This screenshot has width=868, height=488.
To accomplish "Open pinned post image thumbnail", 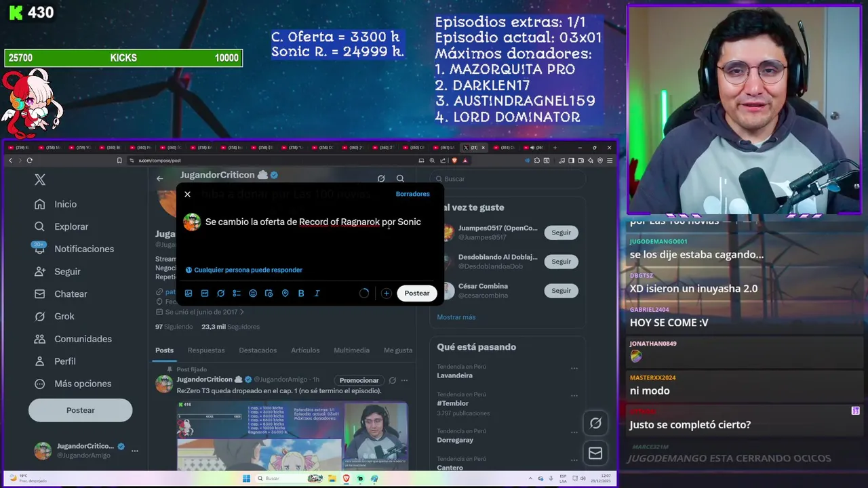I will tap(292, 436).
